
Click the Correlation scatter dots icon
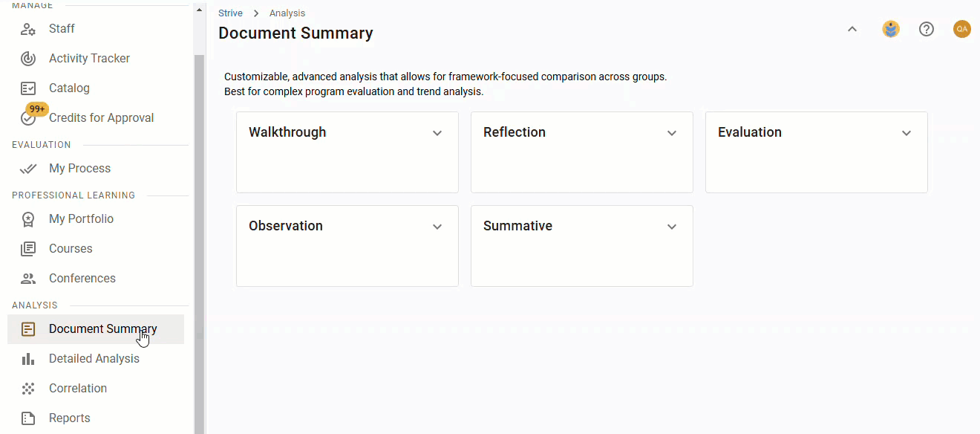pyautogui.click(x=28, y=389)
